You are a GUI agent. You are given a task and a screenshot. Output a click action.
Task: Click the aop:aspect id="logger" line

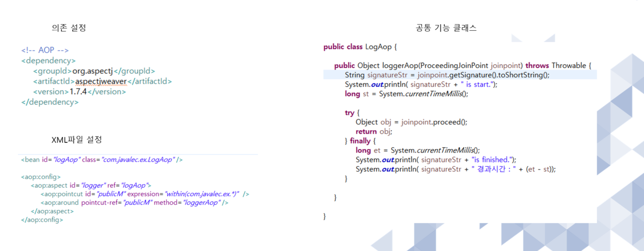(x=91, y=185)
